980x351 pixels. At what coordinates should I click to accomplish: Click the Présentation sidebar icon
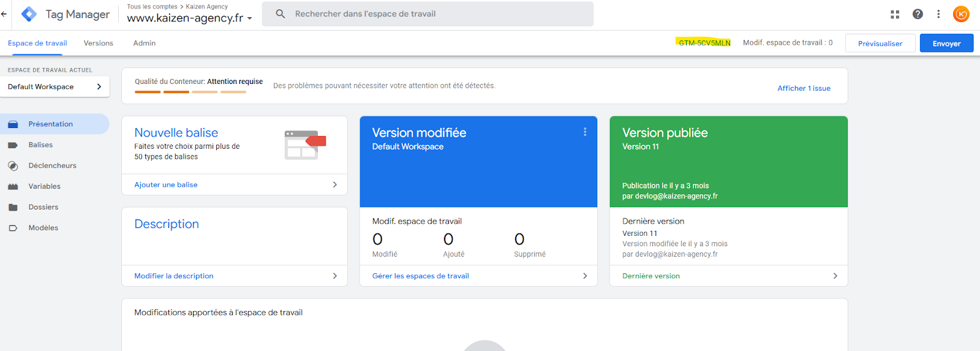pyautogui.click(x=13, y=124)
